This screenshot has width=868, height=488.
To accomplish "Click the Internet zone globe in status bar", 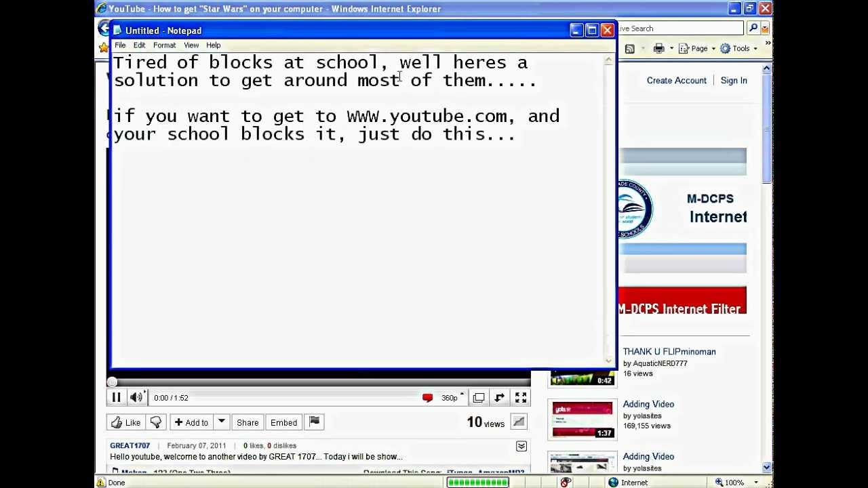I will [x=613, y=483].
